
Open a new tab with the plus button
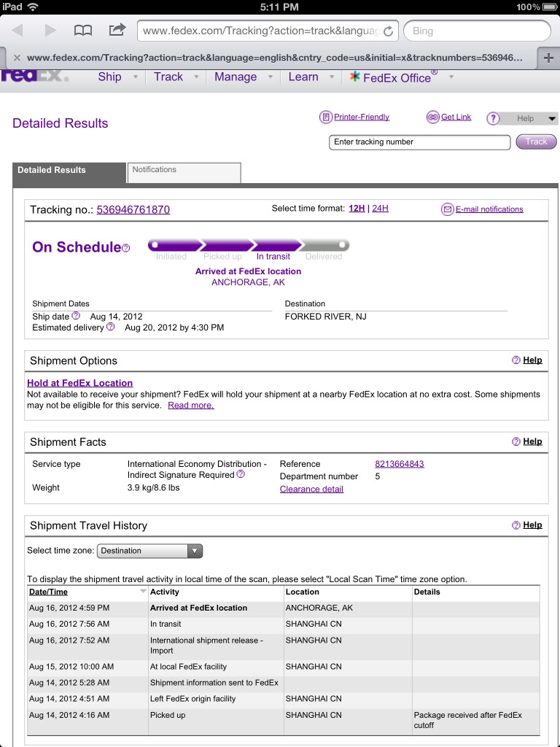[x=548, y=58]
